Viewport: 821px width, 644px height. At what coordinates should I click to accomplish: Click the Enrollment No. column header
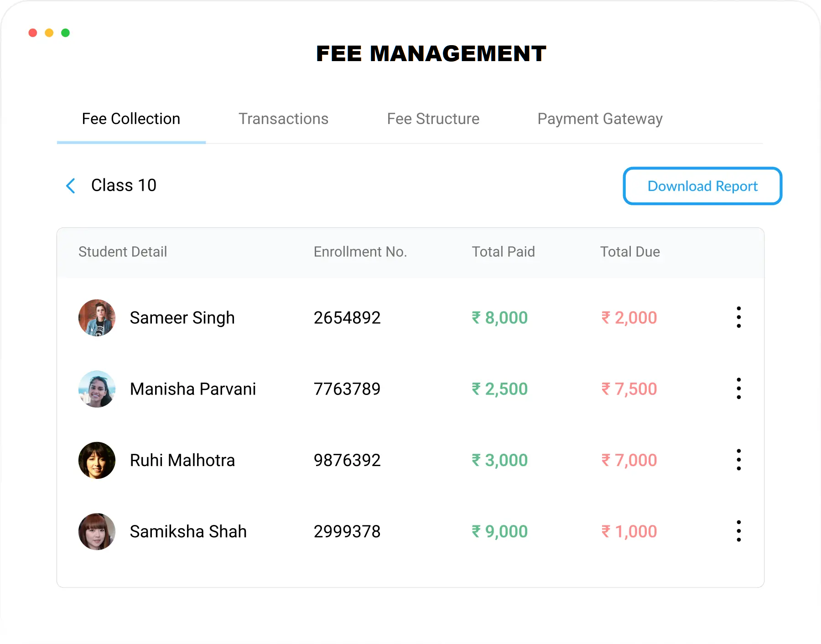(x=360, y=252)
